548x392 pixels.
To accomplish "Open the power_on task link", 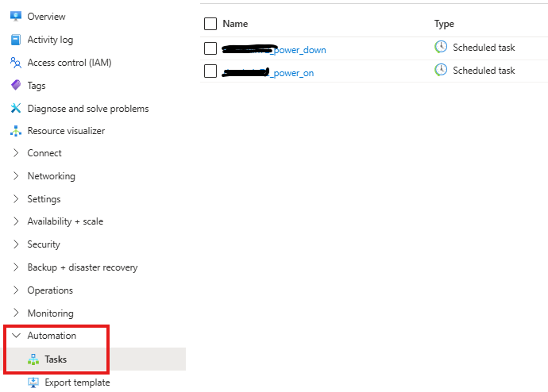I will pyautogui.click(x=268, y=73).
